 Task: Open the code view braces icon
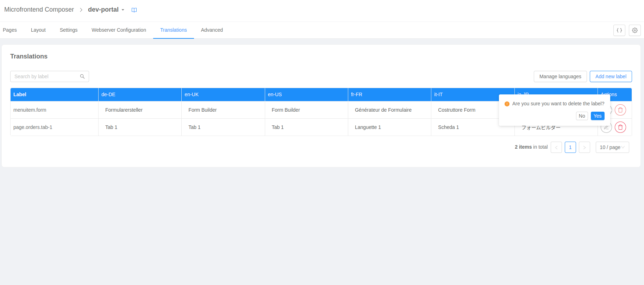coord(619,30)
